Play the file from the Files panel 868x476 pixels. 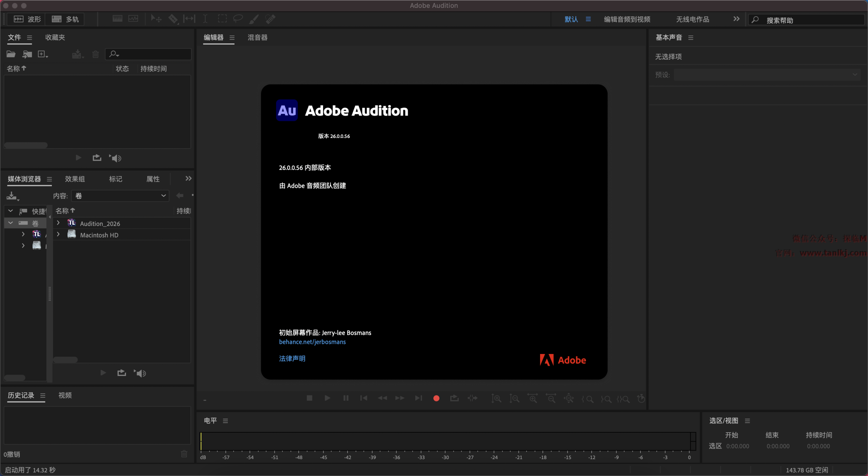point(78,158)
